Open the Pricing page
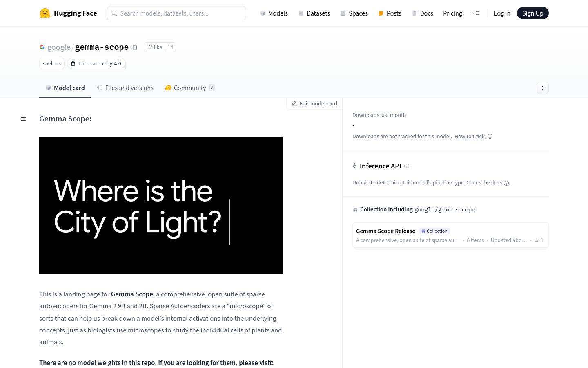The height and width of the screenshot is (368, 588). 452,13
